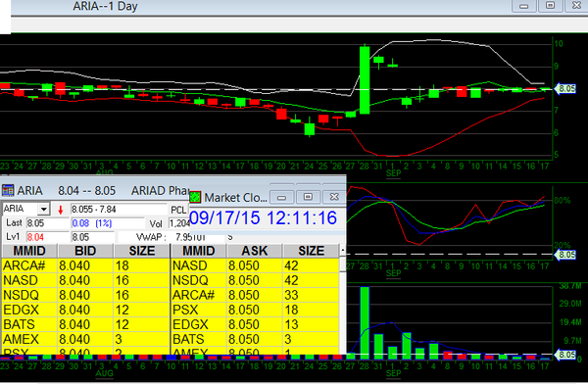
Task: Click the PCL label
Action: [x=178, y=210]
